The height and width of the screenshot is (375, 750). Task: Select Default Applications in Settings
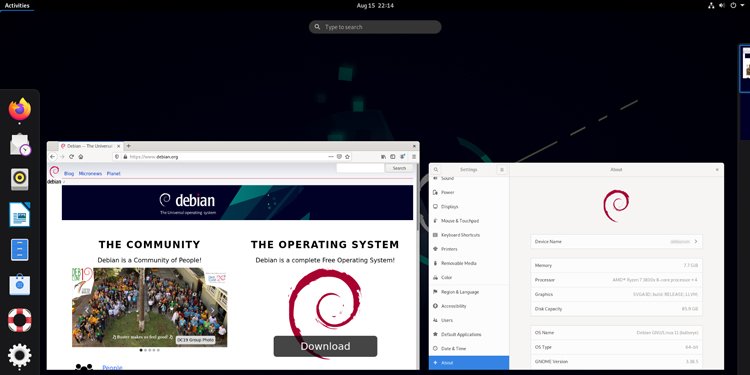point(469,334)
